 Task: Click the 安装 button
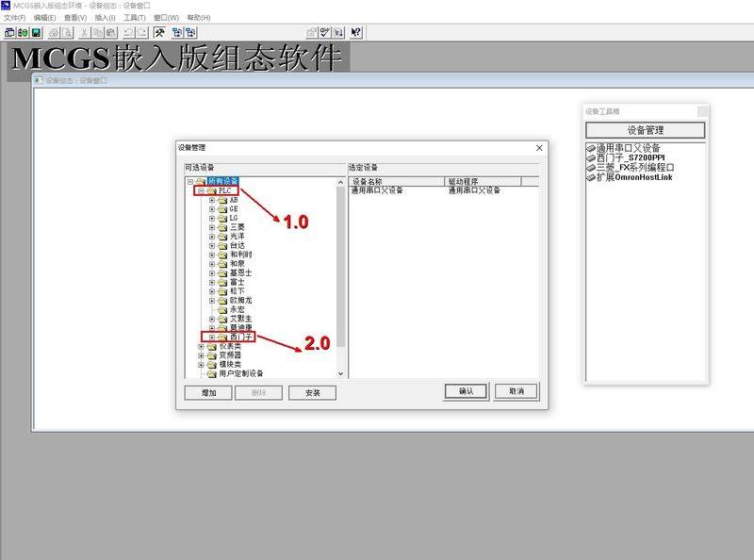[x=313, y=392]
